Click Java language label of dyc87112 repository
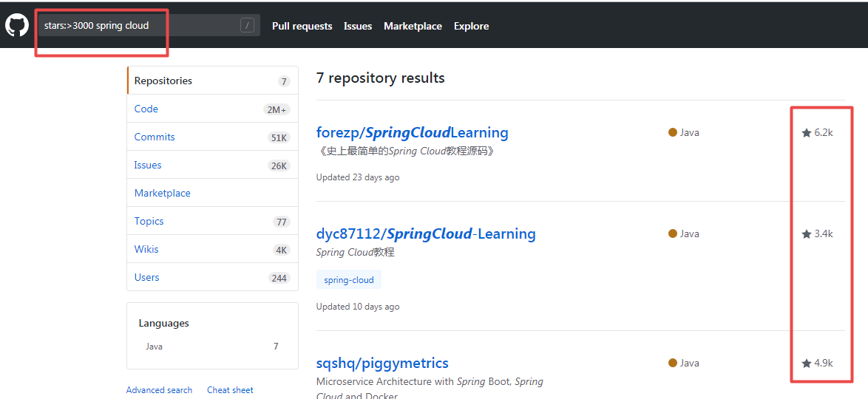 click(x=684, y=233)
